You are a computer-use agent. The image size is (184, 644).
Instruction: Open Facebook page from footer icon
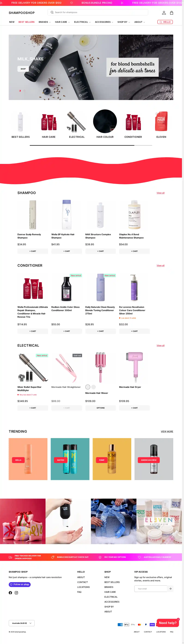[10, 593]
